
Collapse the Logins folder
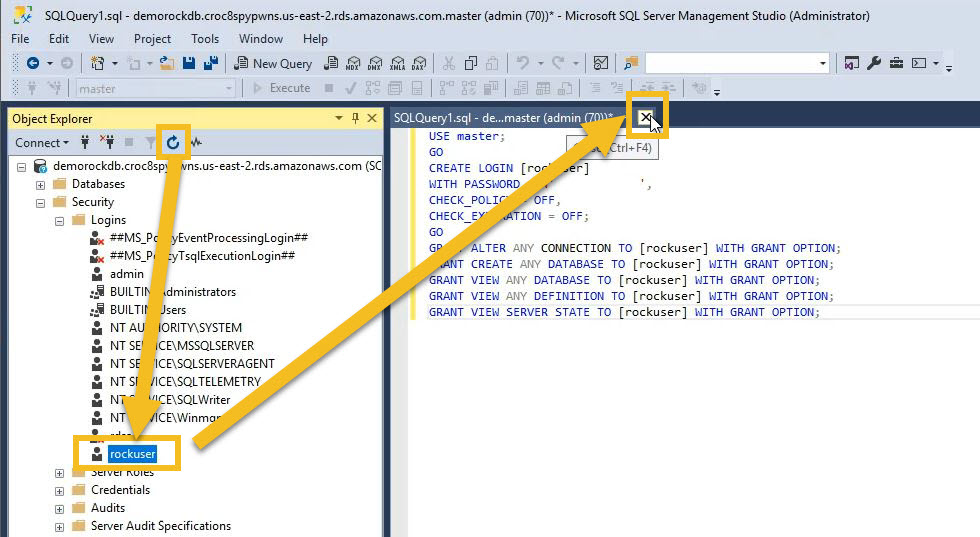click(59, 221)
